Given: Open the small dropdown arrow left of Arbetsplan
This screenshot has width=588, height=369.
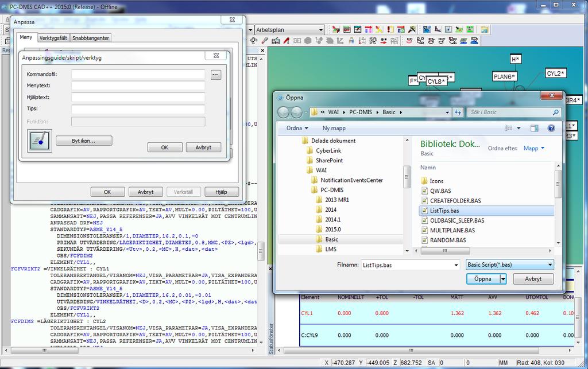Looking at the screenshot, I should (250, 30).
